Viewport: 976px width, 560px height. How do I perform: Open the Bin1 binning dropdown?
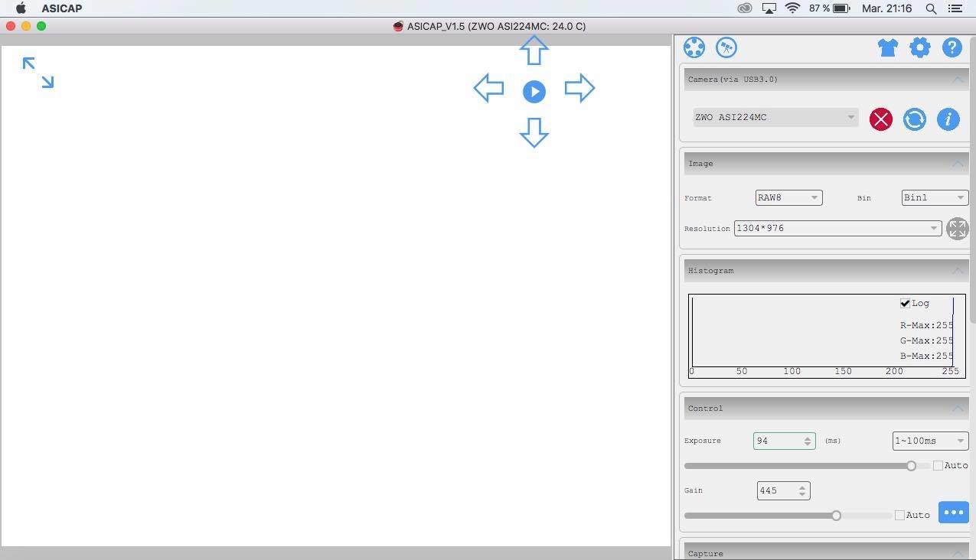click(x=935, y=197)
